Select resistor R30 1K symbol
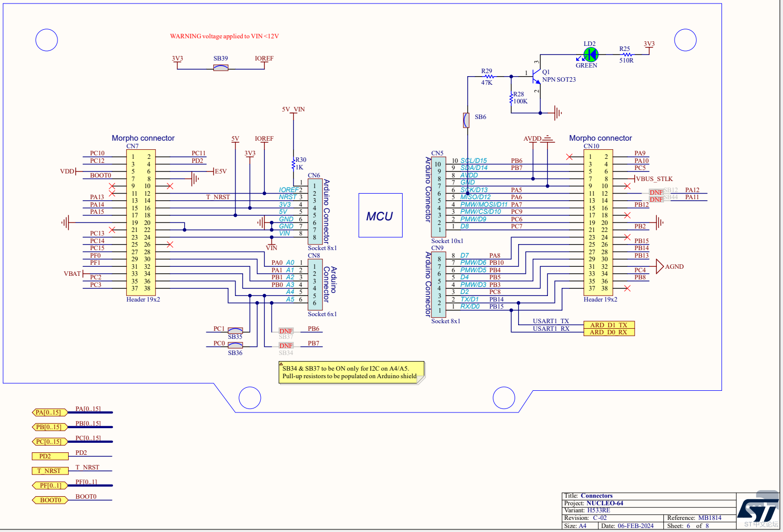Viewport: 783px width, 532px height. coord(293,164)
